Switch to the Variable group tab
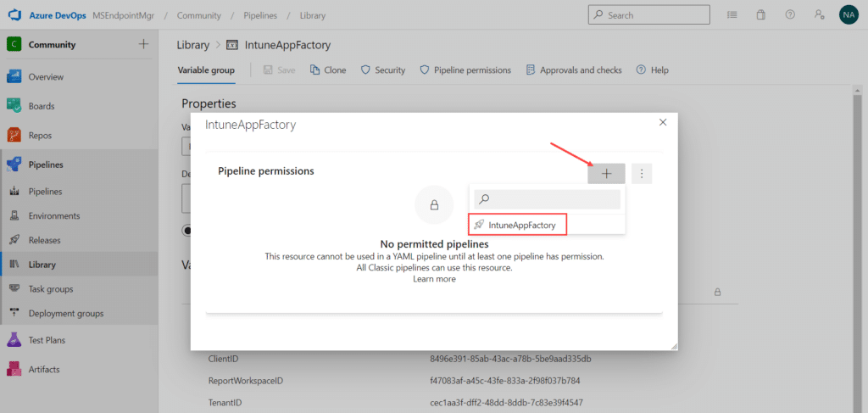The image size is (868, 413). click(206, 70)
